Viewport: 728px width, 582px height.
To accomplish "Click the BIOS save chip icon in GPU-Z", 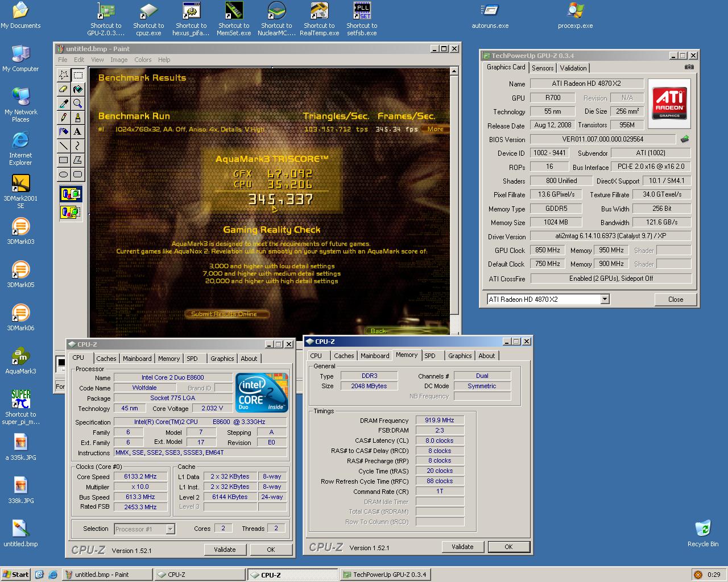I will (x=685, y=139).
